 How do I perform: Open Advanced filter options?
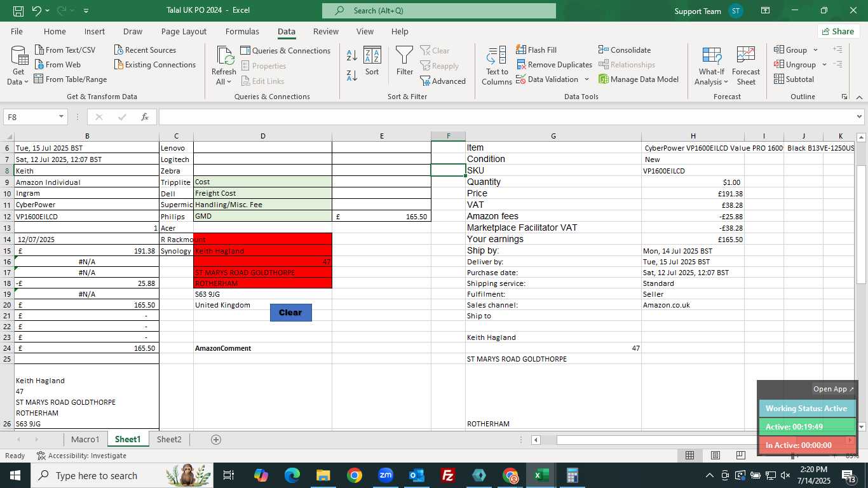tap(443, 81)
